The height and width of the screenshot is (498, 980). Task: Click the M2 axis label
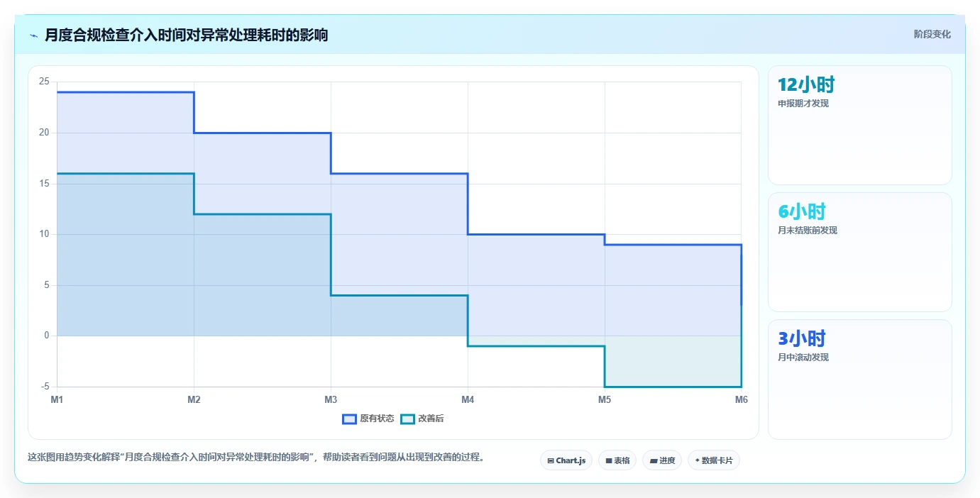click(x=194, y=400)
